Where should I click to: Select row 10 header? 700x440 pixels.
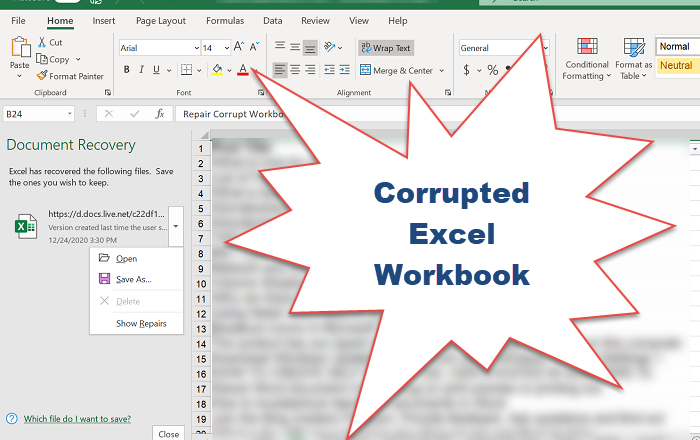point(201,284)
